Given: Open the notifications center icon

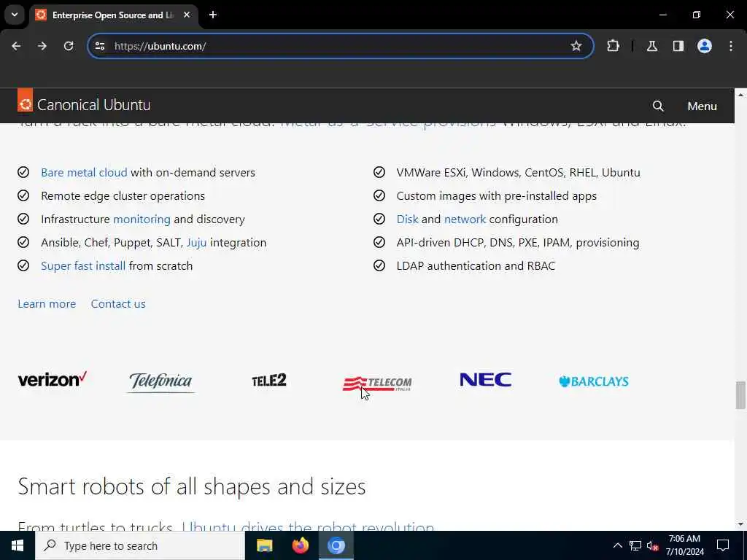Looking at the screenshot, I should click(x=723, y=545).
